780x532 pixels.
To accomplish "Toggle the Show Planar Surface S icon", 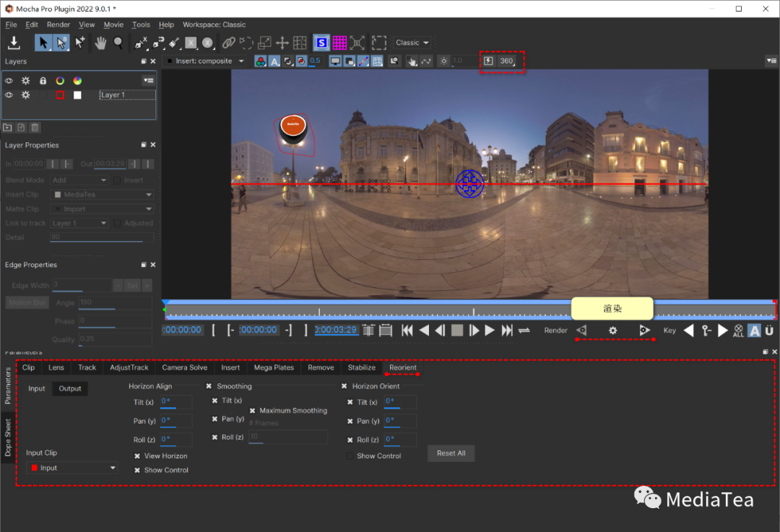I will pyautogui.click(x=321, y=43).
